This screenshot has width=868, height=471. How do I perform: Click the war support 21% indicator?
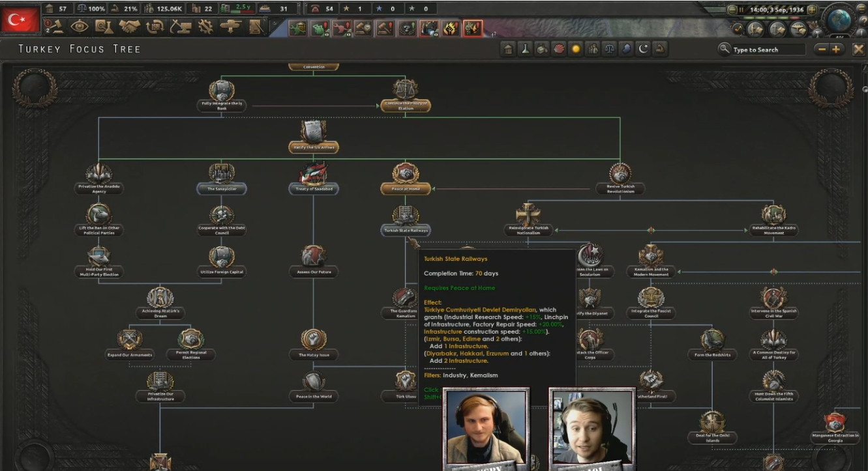click(124, 8)
